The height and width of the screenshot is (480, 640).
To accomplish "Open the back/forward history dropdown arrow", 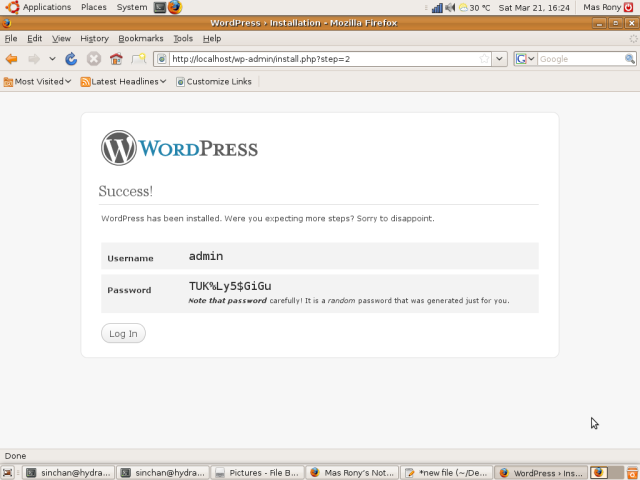I will [52, 59].
